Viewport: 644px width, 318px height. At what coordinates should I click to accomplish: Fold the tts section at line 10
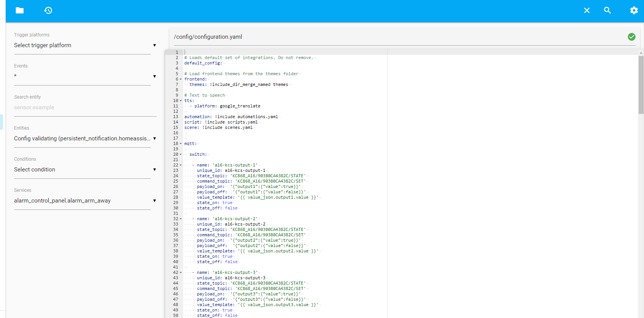click(x=181, y=101)
